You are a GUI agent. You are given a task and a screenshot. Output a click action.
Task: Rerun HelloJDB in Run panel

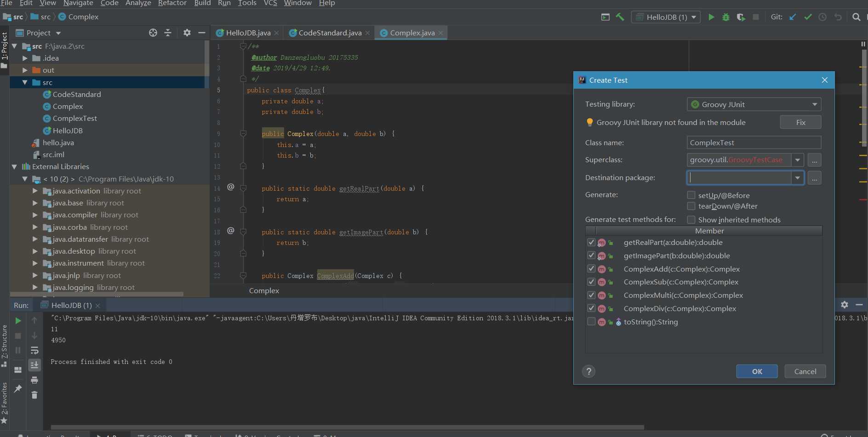click(x=18, y=321)
